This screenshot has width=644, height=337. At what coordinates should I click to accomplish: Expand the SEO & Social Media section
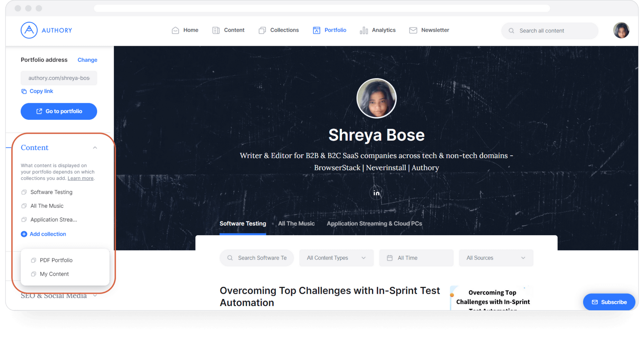coord(95,295)
